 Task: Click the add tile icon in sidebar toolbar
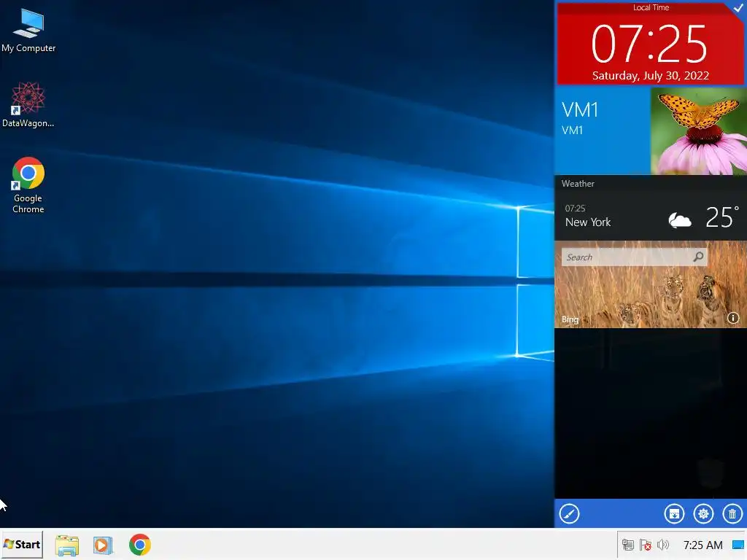pyautogui.click(x=674, y=514)
